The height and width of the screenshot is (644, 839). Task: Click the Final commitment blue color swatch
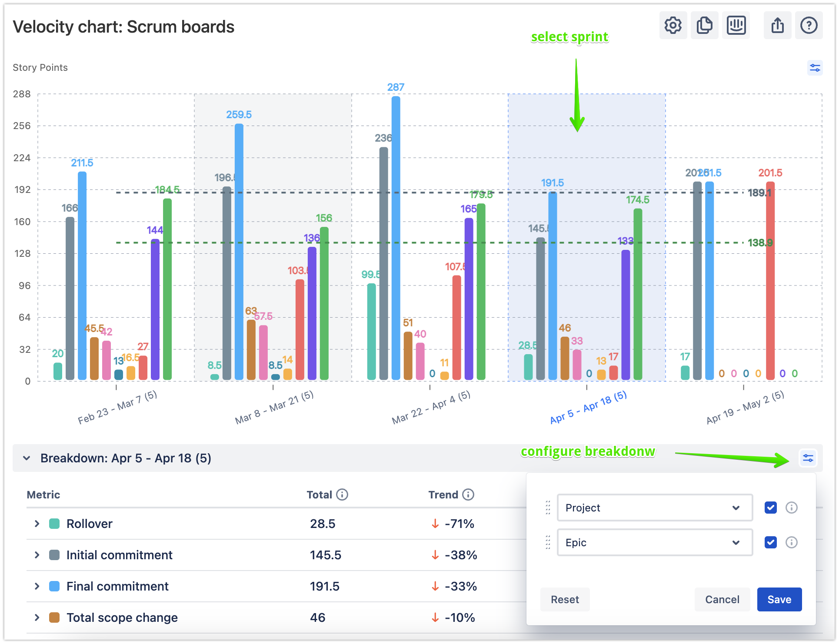[x=54, y=586]
